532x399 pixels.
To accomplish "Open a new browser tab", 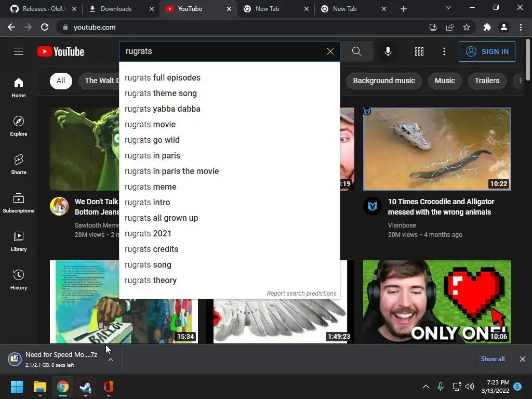I will tap(403, 9).
